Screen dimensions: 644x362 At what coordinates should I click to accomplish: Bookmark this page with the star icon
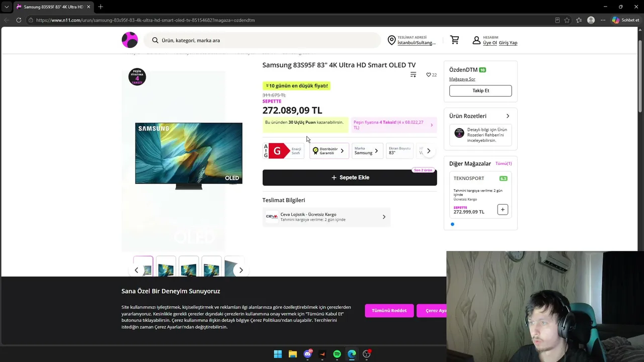(x=567, y=20)
